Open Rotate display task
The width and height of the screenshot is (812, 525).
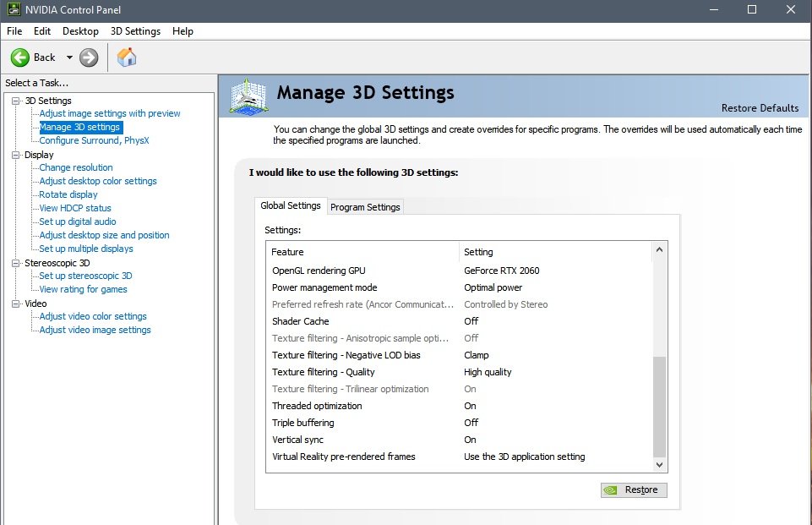point(68,194)
